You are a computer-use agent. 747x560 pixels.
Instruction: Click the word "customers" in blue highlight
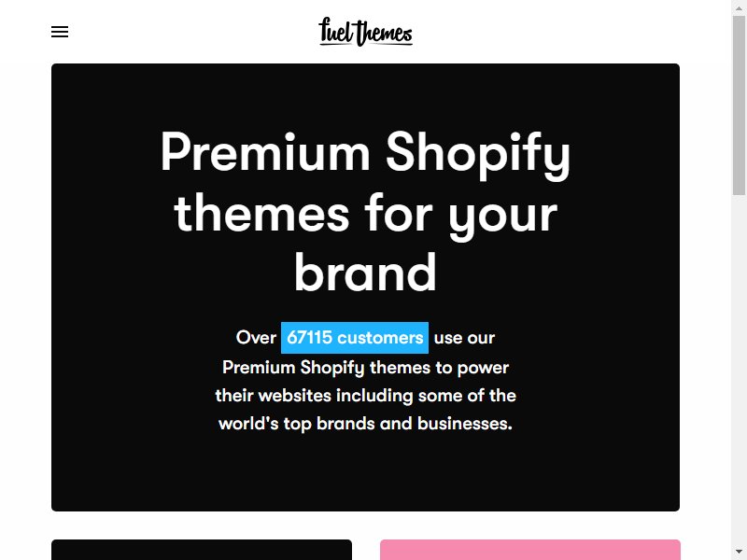380,338
